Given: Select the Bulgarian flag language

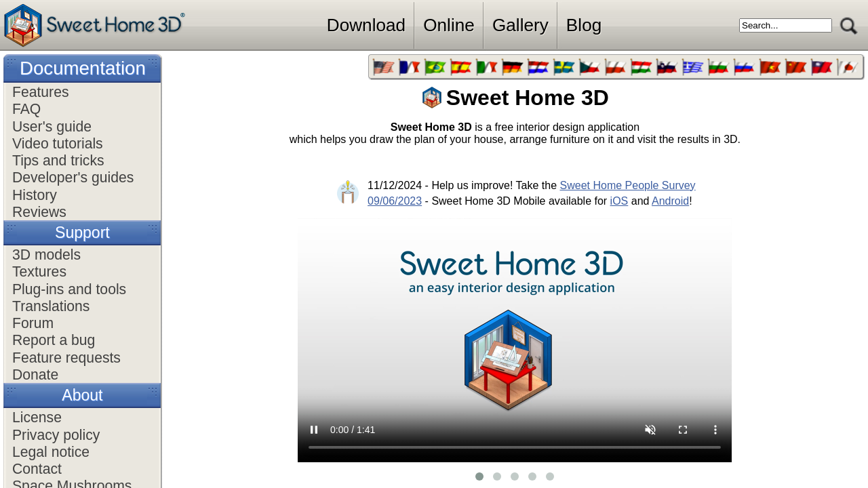Looking at the screenshot, I should point(719,67).
